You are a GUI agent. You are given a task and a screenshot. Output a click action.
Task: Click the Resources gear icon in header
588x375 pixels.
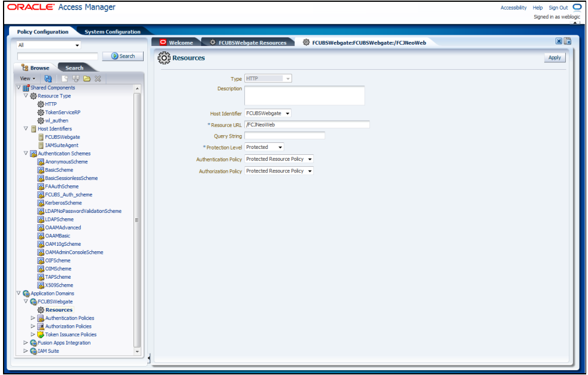coord(164,58)
